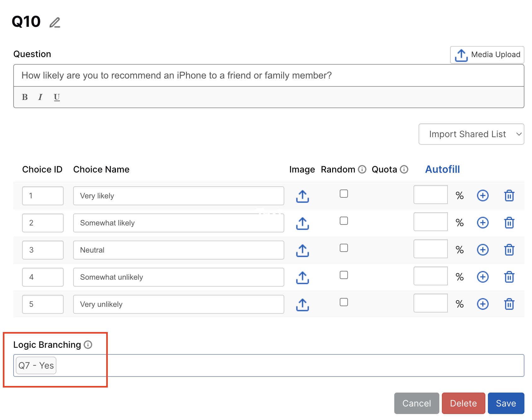Click the Autofill link
Screen dimensions: 532x420
click(x=442, y=169)
